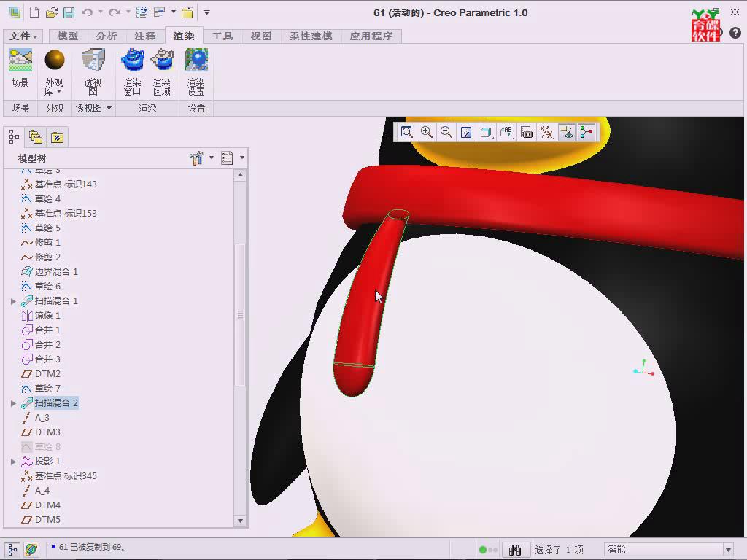Open the Appearance Gallery sphere icon

[x=54, y=60]
